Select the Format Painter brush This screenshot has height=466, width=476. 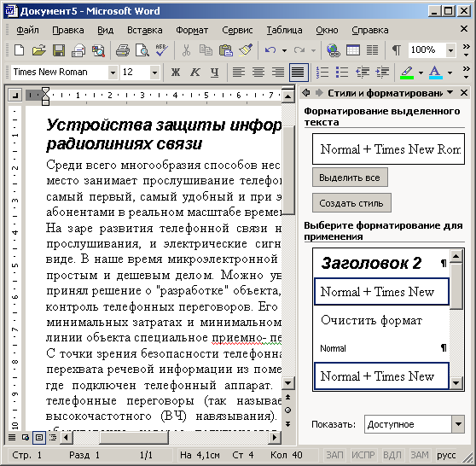coord(246,50)
